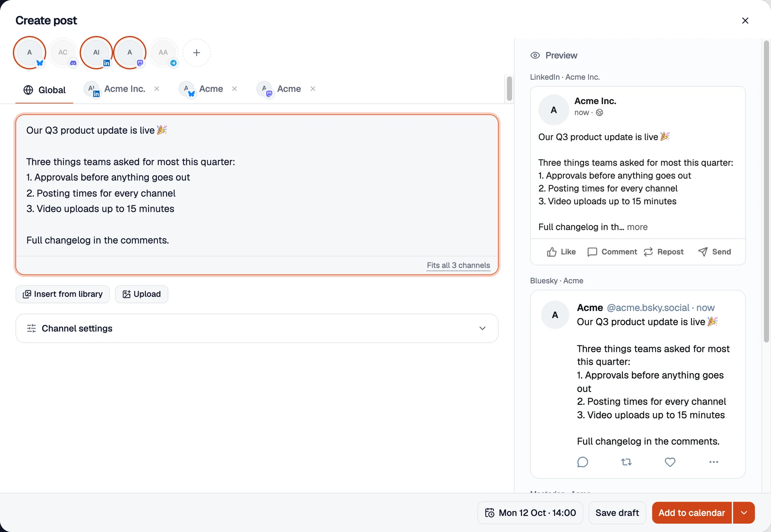Open the Acme Bluesky tab
The image size is (771, 532).
click(202, 89)
